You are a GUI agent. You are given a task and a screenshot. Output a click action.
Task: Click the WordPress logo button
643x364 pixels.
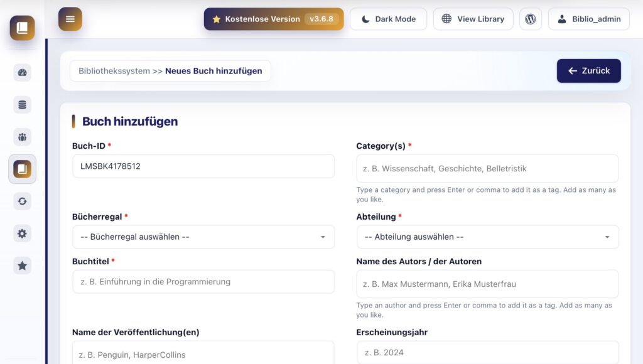[x=530, y=19]
